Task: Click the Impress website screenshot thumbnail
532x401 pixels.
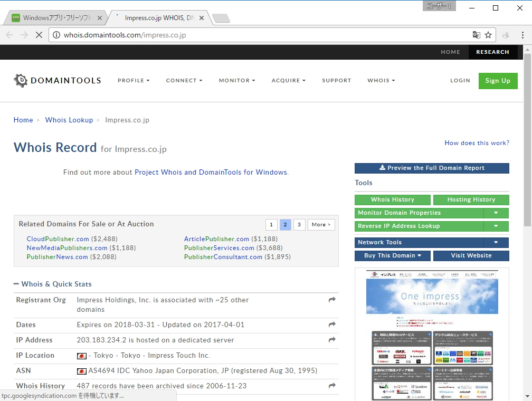Action: 432,335
